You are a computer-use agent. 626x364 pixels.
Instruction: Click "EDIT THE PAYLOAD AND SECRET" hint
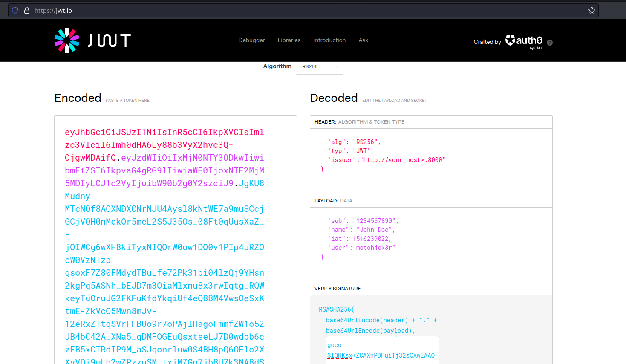(395, 101)
